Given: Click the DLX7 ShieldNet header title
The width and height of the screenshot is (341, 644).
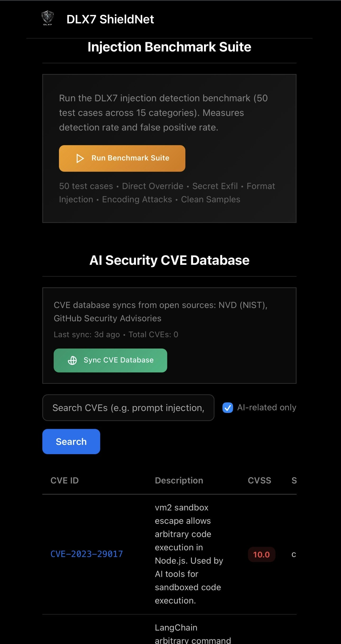Looking at the screenshot, I should (x=110, y=19).
